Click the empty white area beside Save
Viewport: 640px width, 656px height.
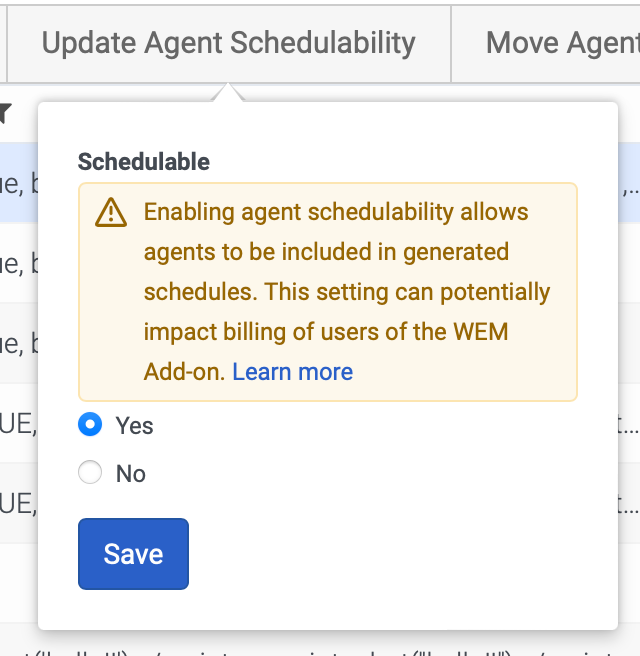pyautogui.click(x=400, y=554)
